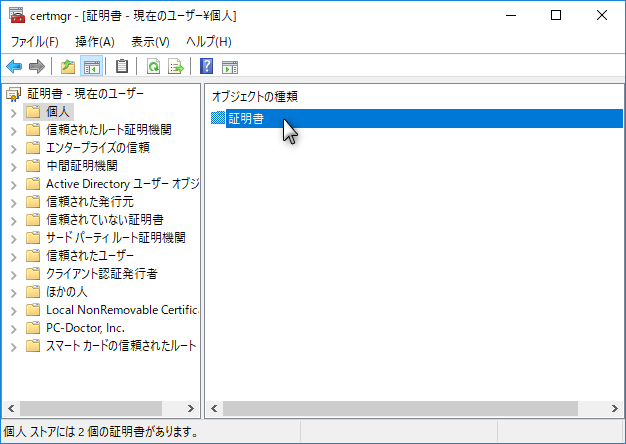626x444 pixels.
Task: Click the blue Back arrow in toolbar
Action: click(14, 67)
